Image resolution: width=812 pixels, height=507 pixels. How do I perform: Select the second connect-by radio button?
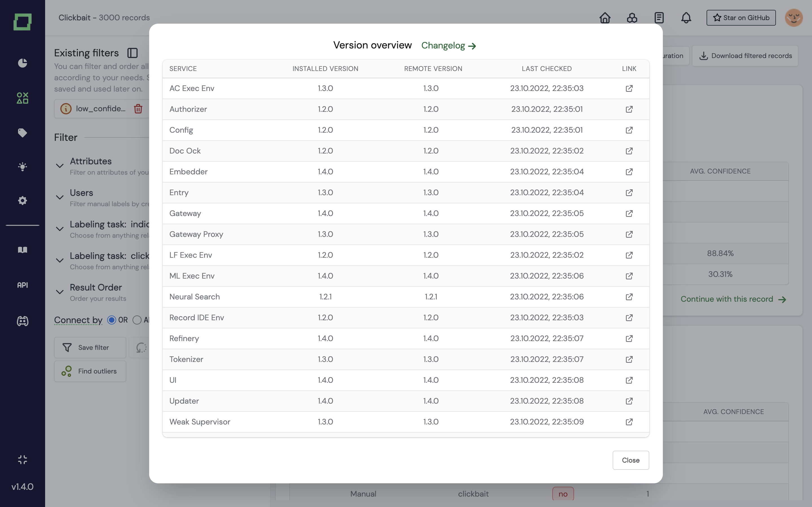point(136,320)
